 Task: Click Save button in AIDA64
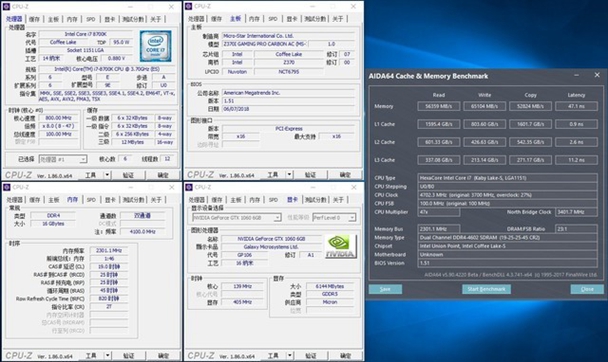coord(385,289)
